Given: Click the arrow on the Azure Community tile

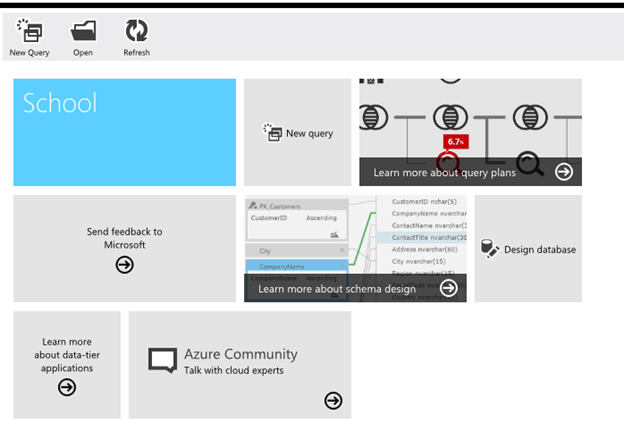Looking at the screenshot, I should [x=333, y=401].
